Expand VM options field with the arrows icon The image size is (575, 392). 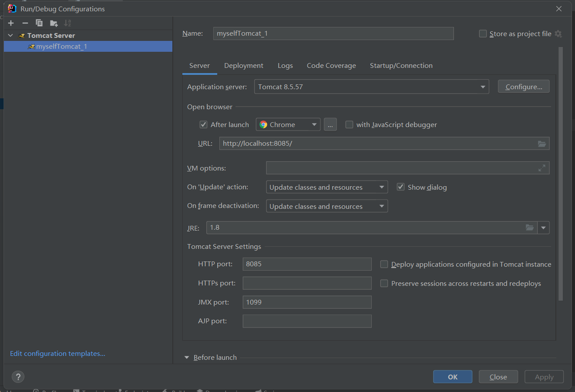pos(542,168)
